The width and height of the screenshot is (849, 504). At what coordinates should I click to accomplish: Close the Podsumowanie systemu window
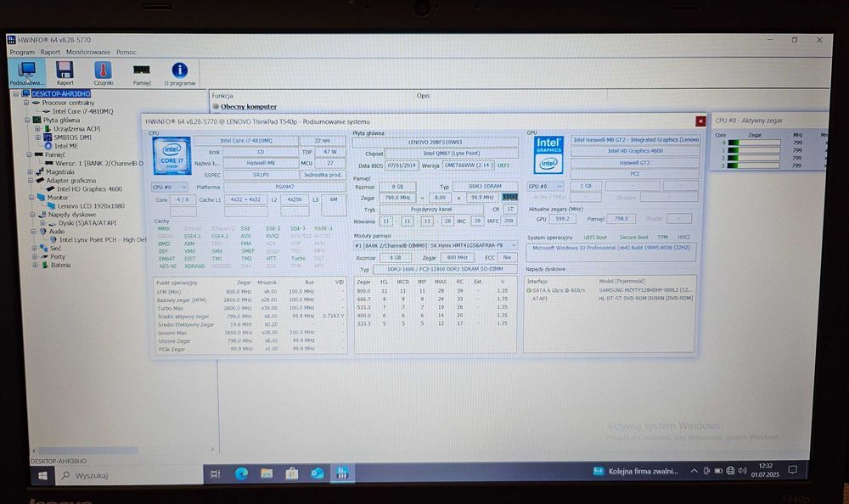pos(700,121)
